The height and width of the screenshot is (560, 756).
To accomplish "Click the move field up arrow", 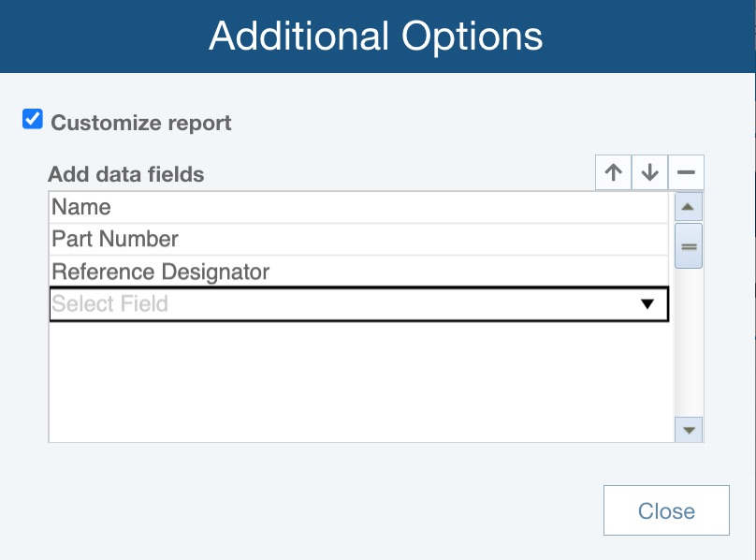I will coord(613,173).
